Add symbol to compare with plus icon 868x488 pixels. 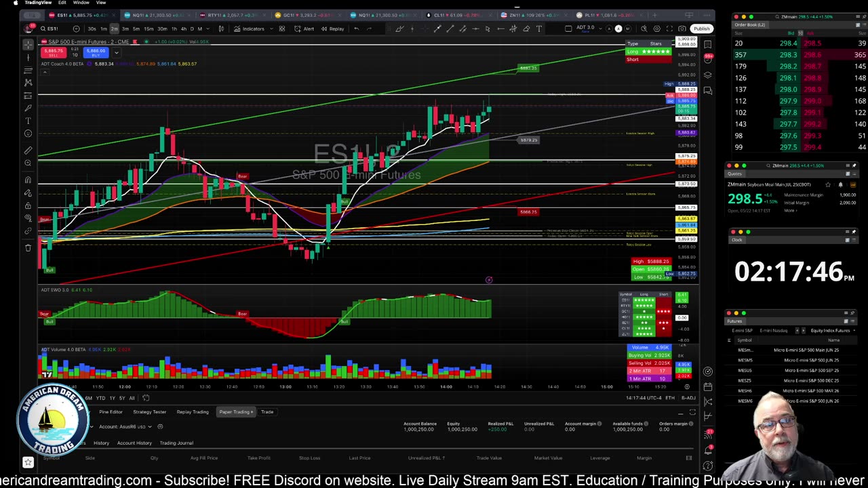pos(76,28)
